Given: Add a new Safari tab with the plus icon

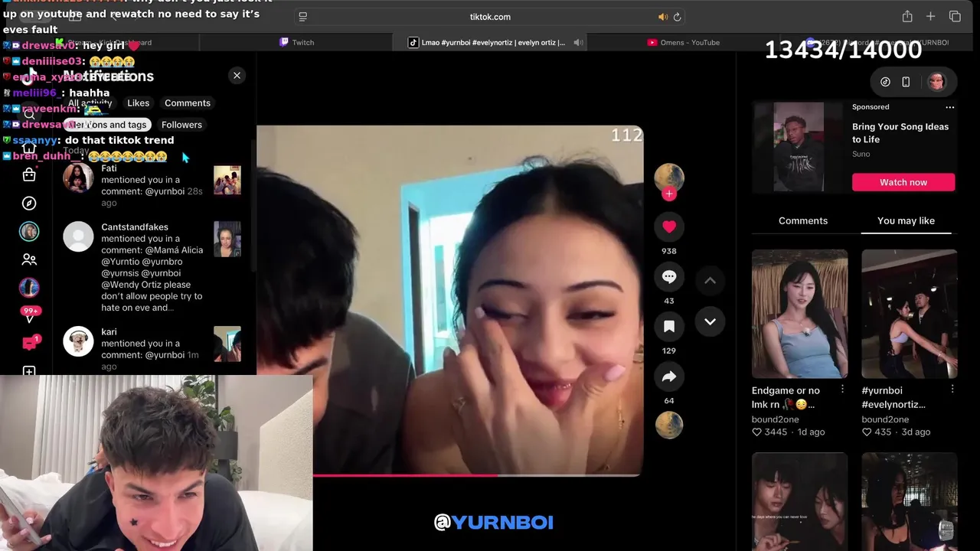Looking at the screenshot, I should coord(931,17).
